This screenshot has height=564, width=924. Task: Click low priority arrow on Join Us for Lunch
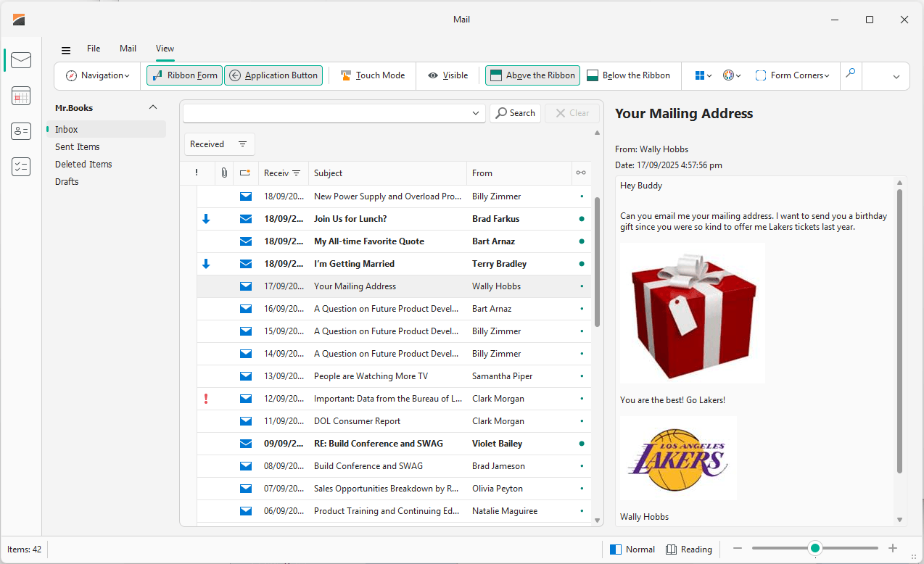click(206, 218)
